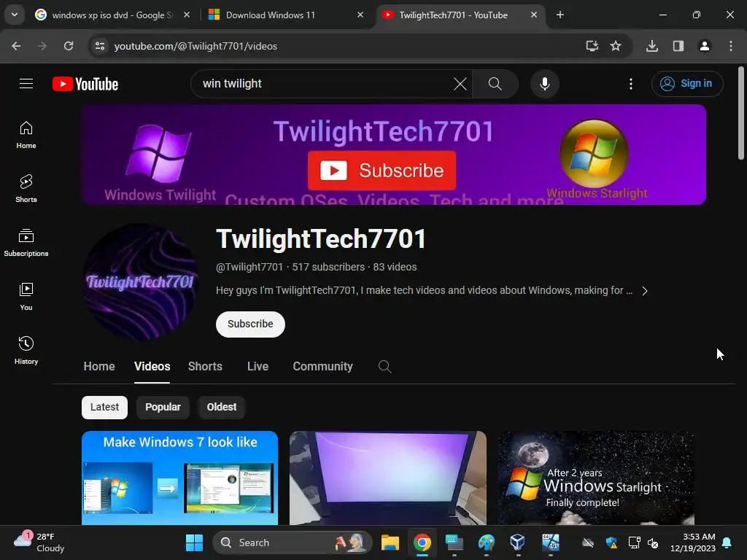The height and width of the screenshot is (560, 747).
Task: Click Chrome icon in taskbar
Action: pos(422,542)
